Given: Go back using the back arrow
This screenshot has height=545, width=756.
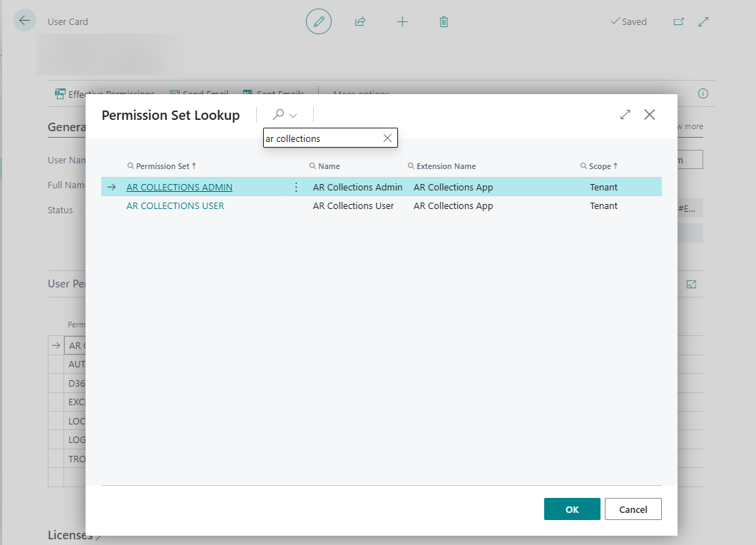Looking at the screenshot, I should [25, 20].
